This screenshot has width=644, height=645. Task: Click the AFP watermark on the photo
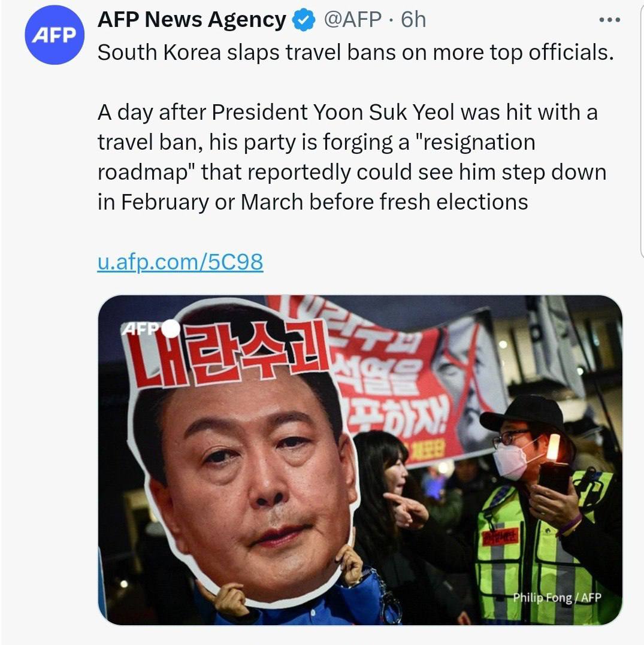pyautogui.click(x=143, y=329)
